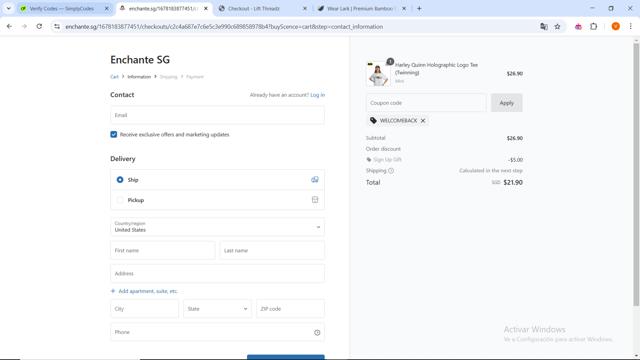Click the shipping info question icon
The height and width of the screenshot is (360, 640).
tap(391, 171)
